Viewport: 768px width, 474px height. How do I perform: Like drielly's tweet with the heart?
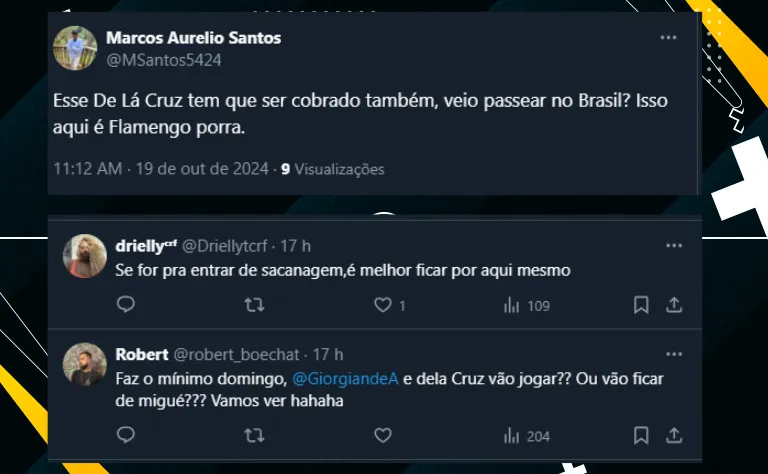(381, 305)
